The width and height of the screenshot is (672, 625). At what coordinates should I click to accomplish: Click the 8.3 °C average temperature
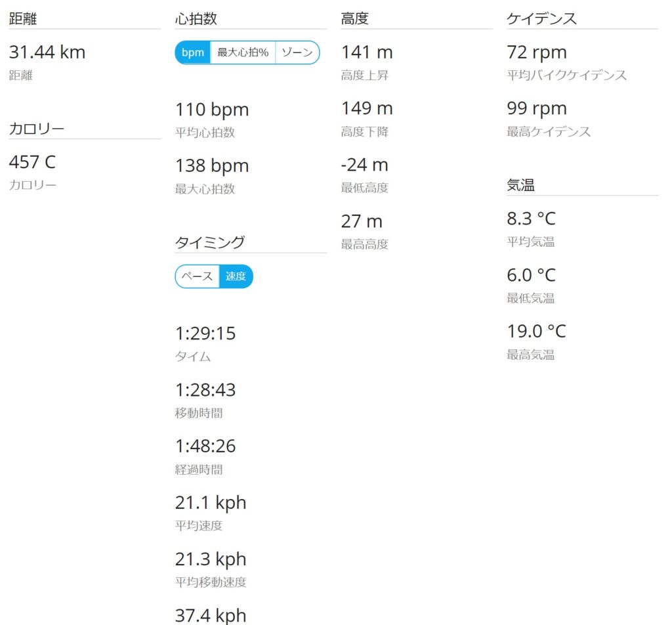pos(531,219)
